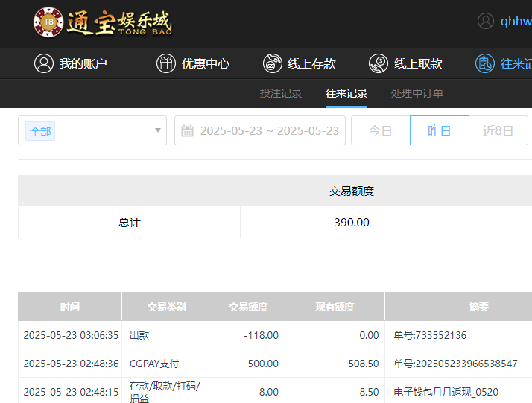Screen dimensions: 532x403
Task: Click the 时间 column header
Action: pyautogui.click(x=70, y=307)
